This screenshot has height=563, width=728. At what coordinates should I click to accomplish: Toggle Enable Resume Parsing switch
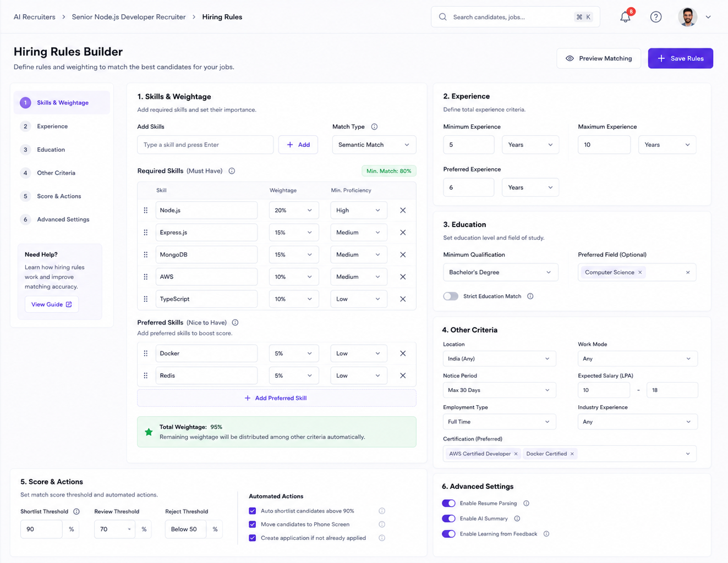pyautogui.click(x=449, y=504)
